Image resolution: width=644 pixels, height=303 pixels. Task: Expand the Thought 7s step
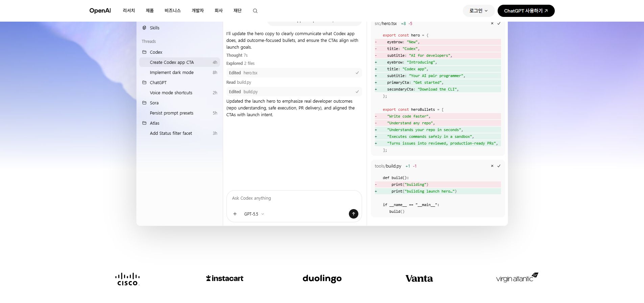(x=237, y=55)
